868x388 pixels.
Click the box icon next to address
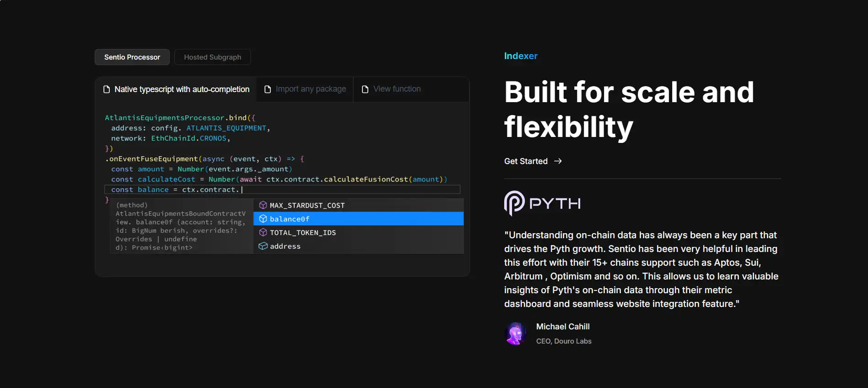[x=263, y=246]
